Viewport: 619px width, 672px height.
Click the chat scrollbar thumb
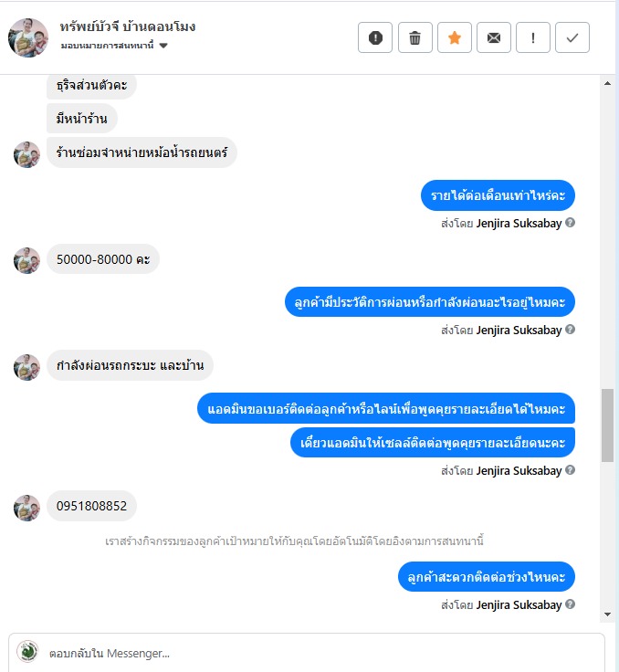607,425
